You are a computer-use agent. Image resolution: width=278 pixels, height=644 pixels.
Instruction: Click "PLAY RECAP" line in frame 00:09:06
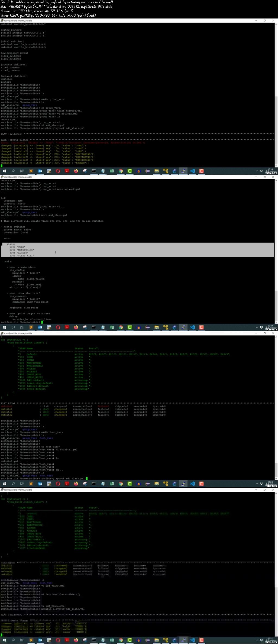coord(137,403)
